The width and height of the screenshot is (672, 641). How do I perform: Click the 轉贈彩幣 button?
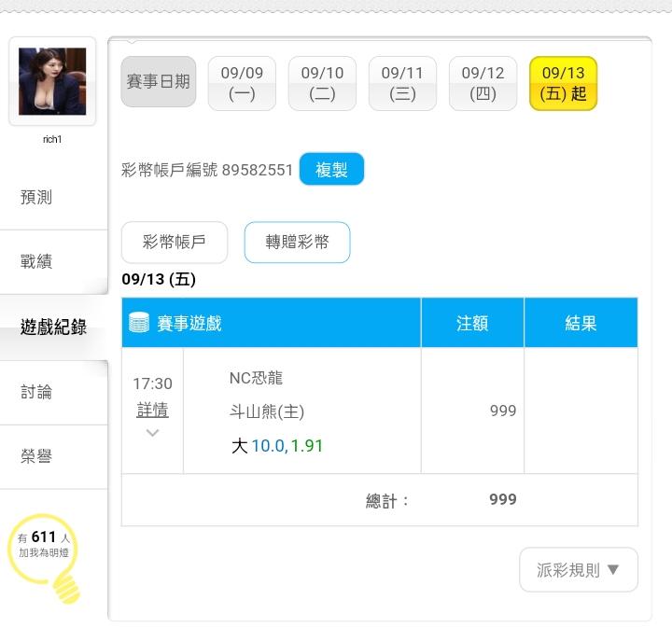point(297,242)
